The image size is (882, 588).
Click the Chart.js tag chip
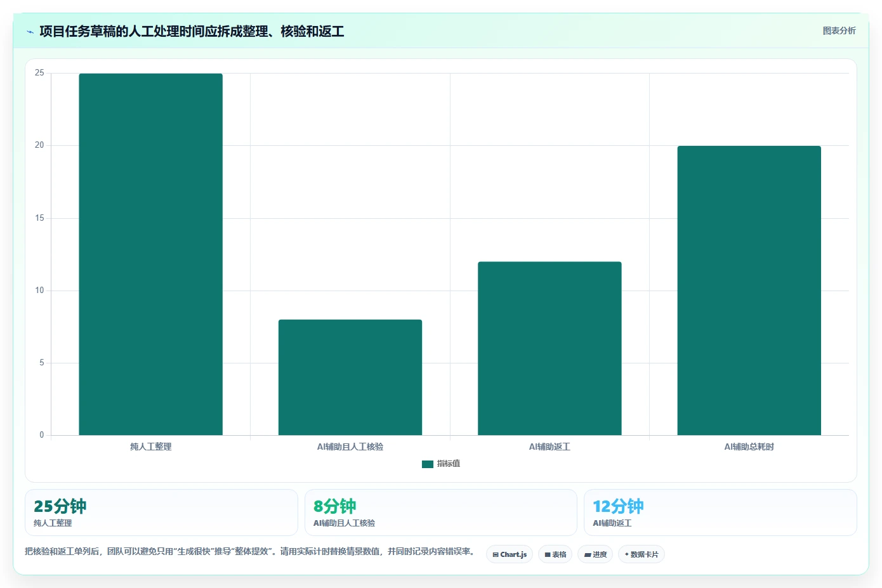(510, 554)
